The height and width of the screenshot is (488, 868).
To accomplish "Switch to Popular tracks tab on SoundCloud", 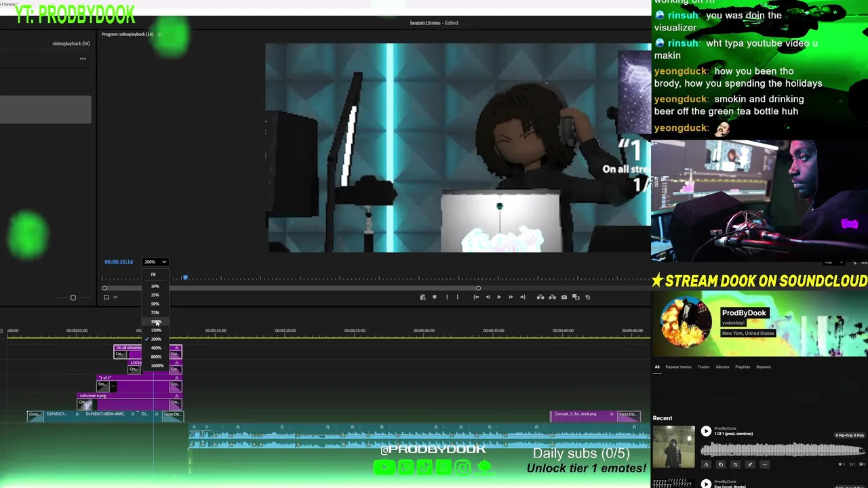I will click(678, 367).
